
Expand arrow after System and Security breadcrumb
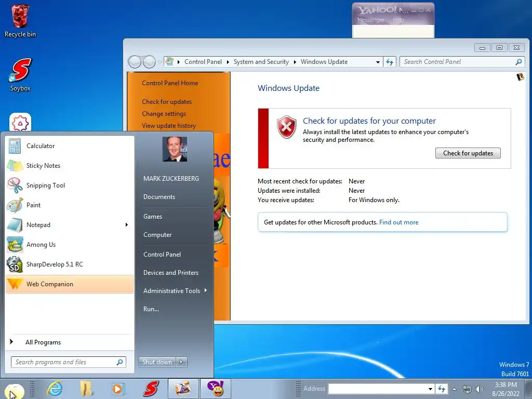[x=295, y=62]
